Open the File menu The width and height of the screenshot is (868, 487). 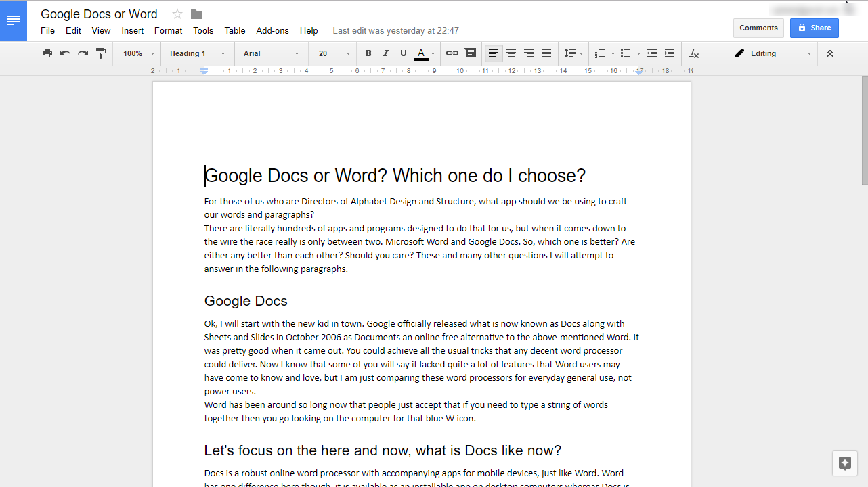(x=47, y=30)
